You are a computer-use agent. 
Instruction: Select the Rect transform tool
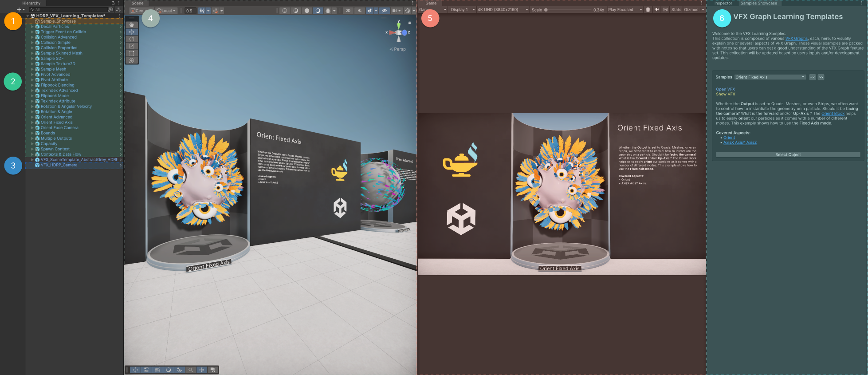(132, 53)
